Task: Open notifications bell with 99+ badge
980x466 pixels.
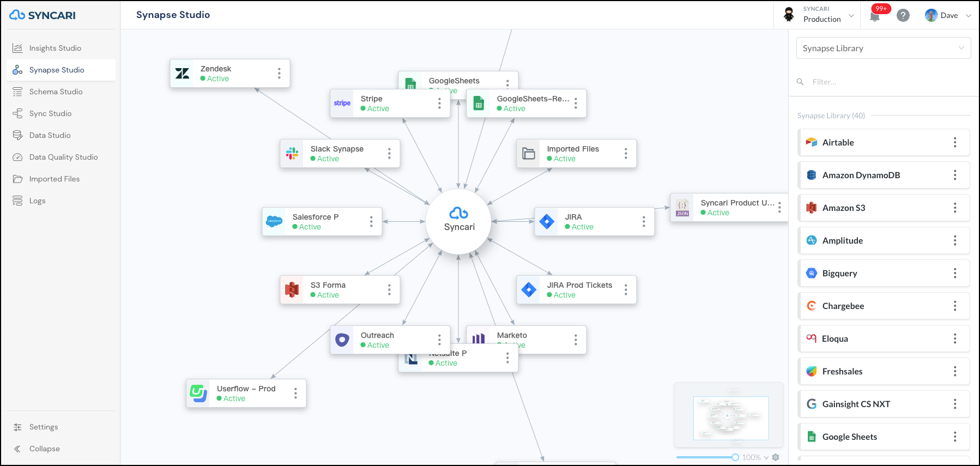Action: (x=875, y=16)
